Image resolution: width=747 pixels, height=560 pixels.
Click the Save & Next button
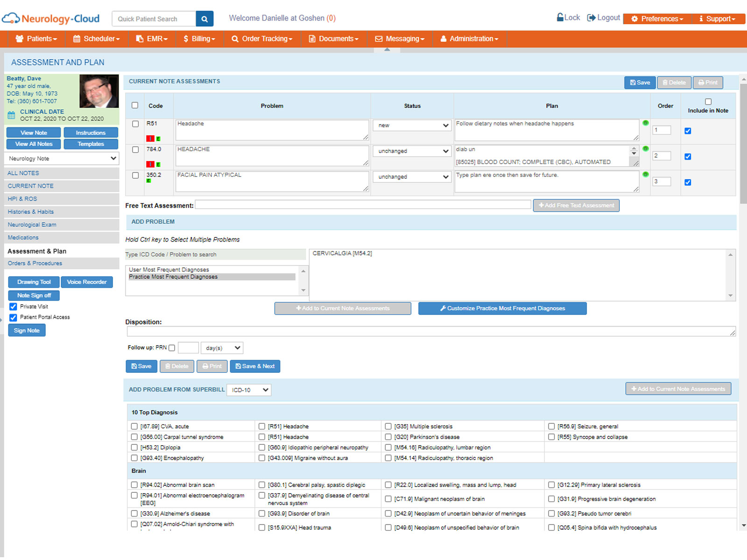click(x=255, y=366)
